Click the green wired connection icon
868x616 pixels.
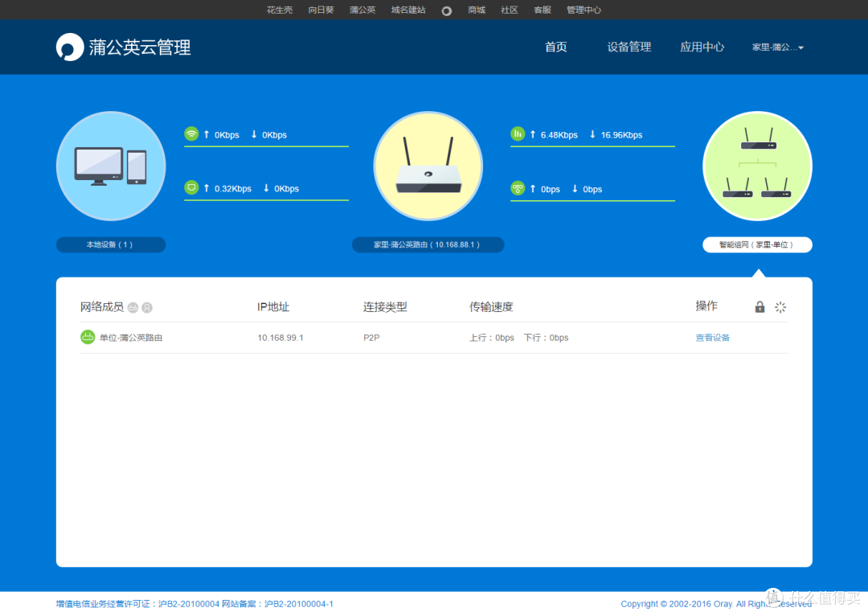pos(191,187)
